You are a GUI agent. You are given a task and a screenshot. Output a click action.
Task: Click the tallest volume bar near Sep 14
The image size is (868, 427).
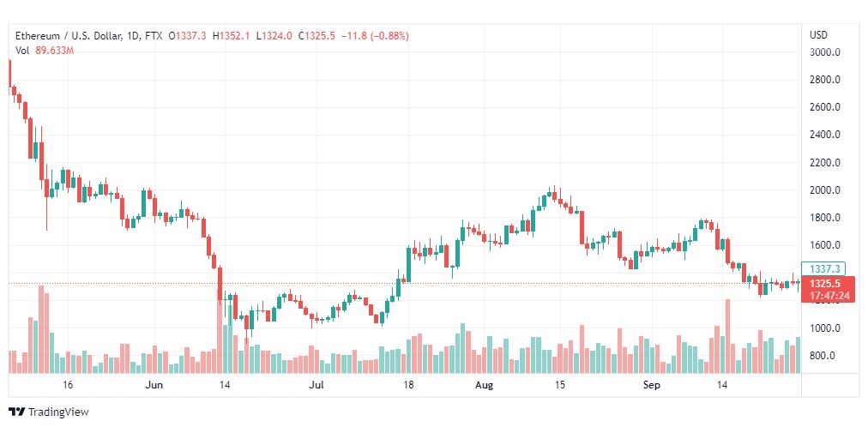pyautogui.click(x=727, y=336)
